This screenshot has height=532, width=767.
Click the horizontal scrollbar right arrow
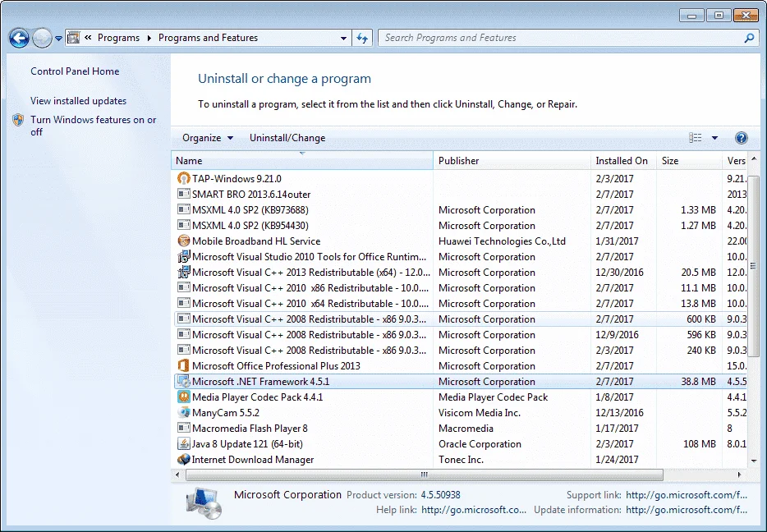pos(739,475)
